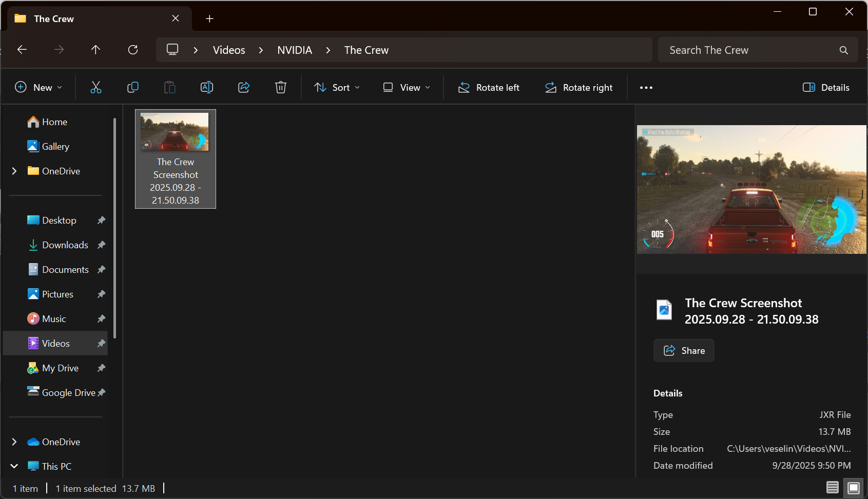The image size is (868, 499).
Task: Open the New dropdown
Action: (x=38, y=88)
